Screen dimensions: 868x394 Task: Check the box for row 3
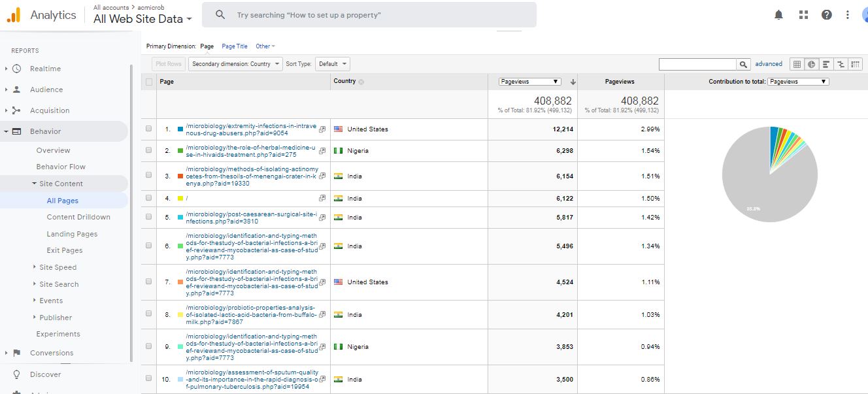pos(149,176)
